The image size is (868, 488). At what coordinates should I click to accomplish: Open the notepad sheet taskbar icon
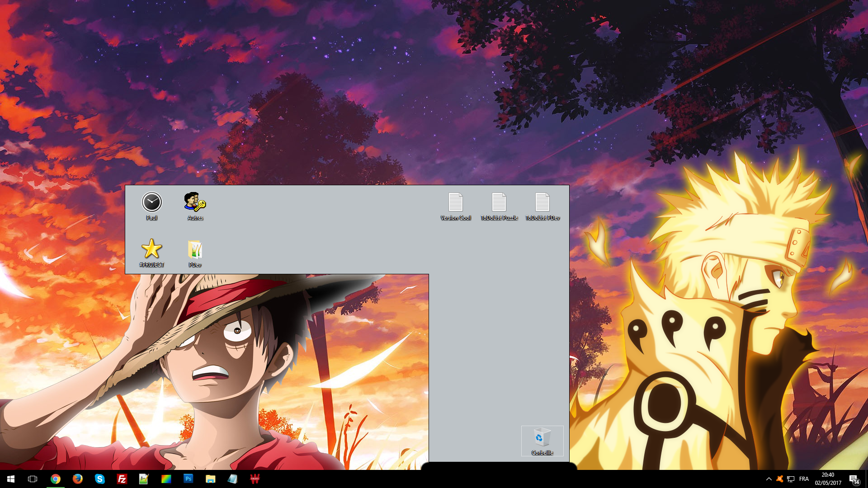[x=232, y=479]
